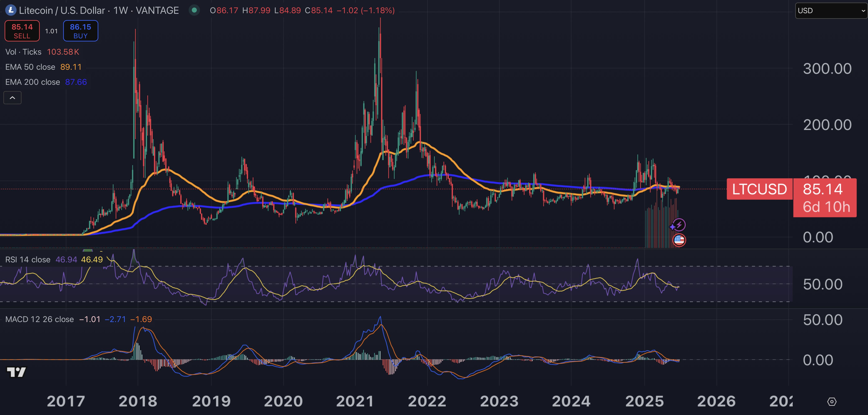Click the volume value 103.58K
The image size is (868, 415).
click(x=63, y=52)
